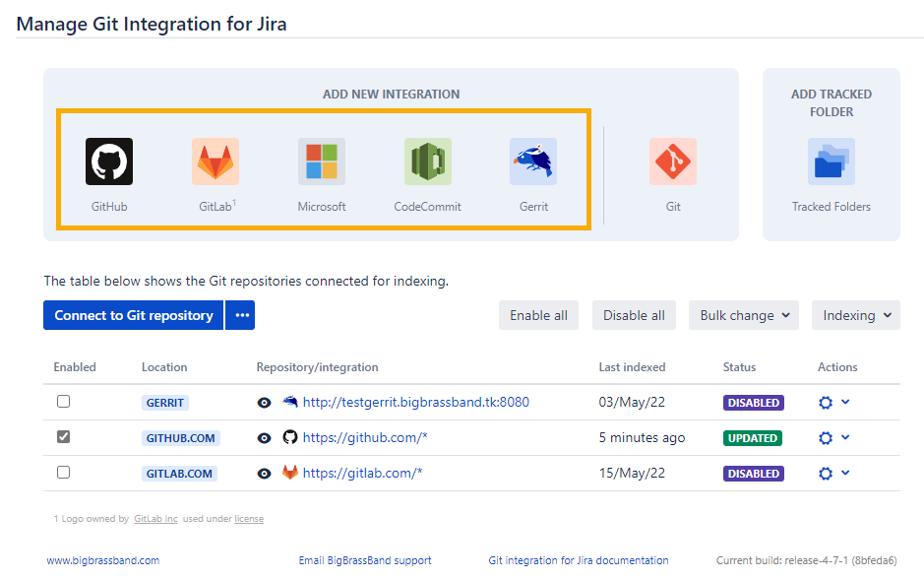Expand the actions chevron for GITLAB.COM row

845,473
